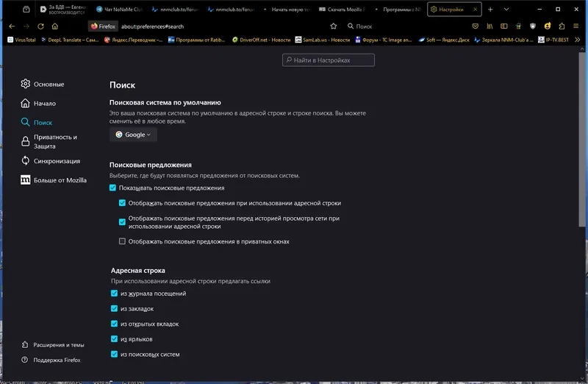The image size is (588, 384).
Task: Toggle suggestions when using address bar checkbox
Action: pos(122,203)
